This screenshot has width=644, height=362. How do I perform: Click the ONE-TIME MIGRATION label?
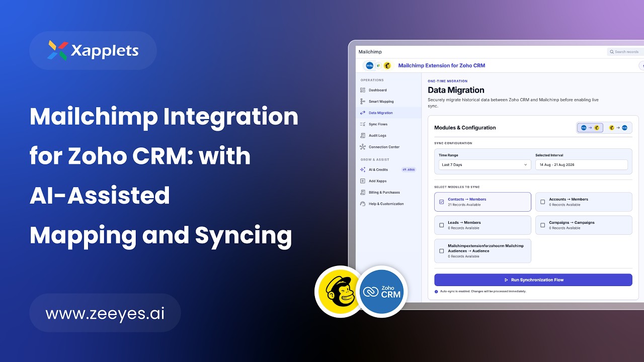click(x=448, y=81)
